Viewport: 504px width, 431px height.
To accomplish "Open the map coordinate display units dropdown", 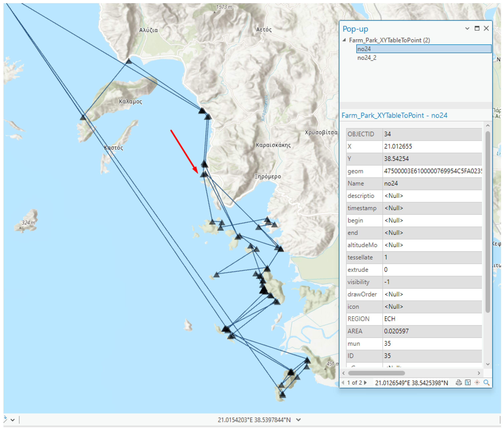I will pyautogui.click(x=298, y=419).
